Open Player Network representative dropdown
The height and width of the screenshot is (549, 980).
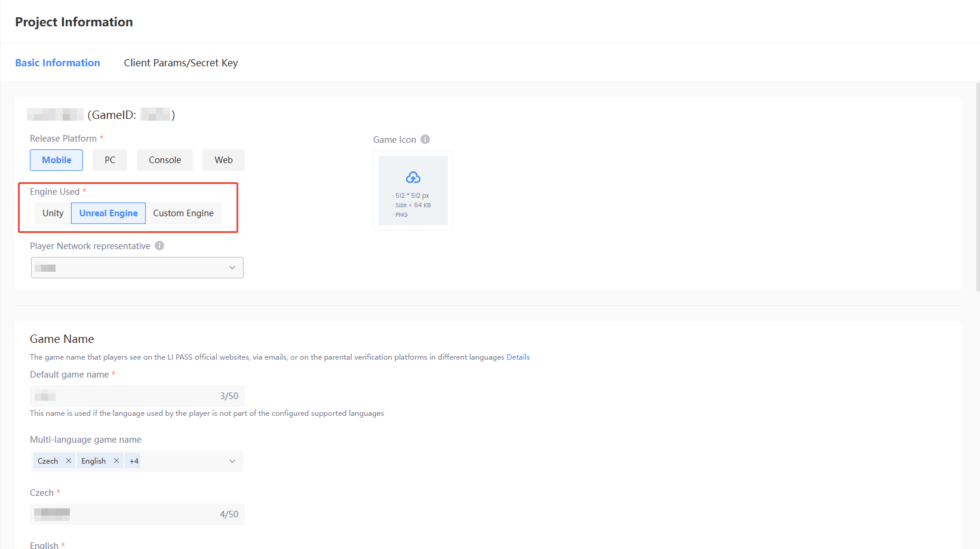(x=137, y=268)
